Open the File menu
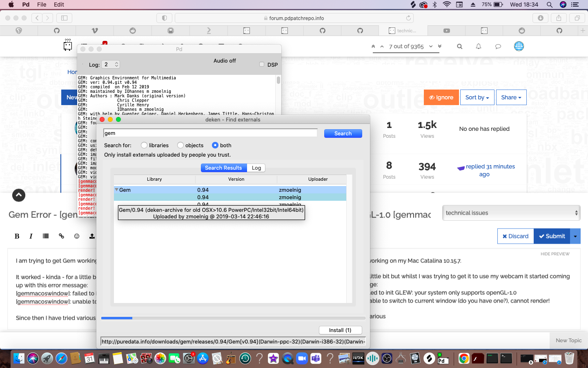 point(42,4)
